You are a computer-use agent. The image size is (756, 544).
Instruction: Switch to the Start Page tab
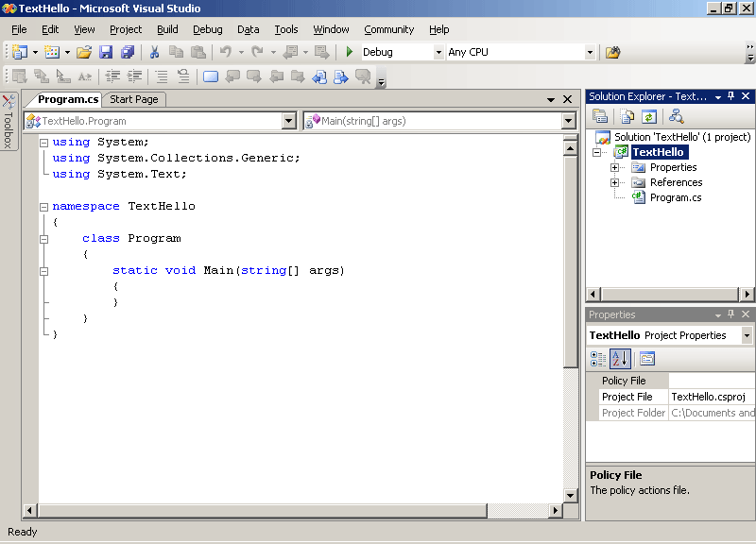tap(134, 99)
